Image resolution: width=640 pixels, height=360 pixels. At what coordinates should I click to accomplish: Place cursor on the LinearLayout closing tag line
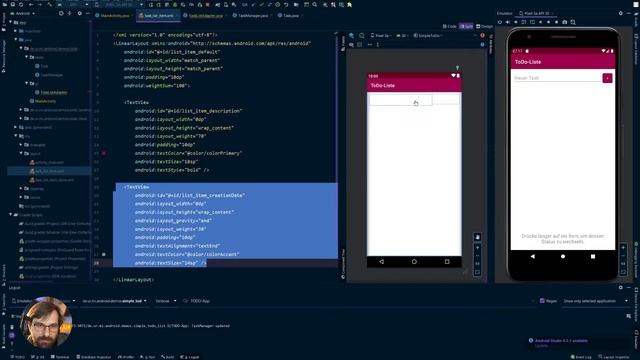(x=134, y=280)
